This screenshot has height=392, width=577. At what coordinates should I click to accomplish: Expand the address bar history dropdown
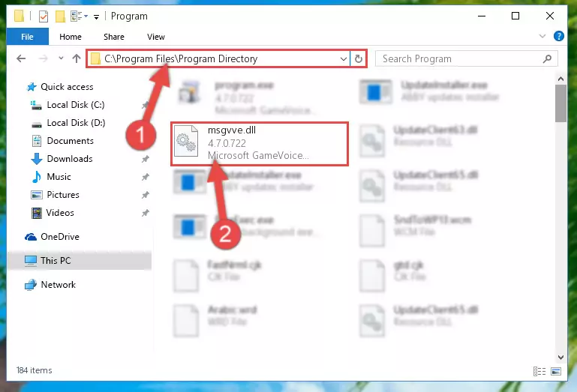[x=344, y=58]
